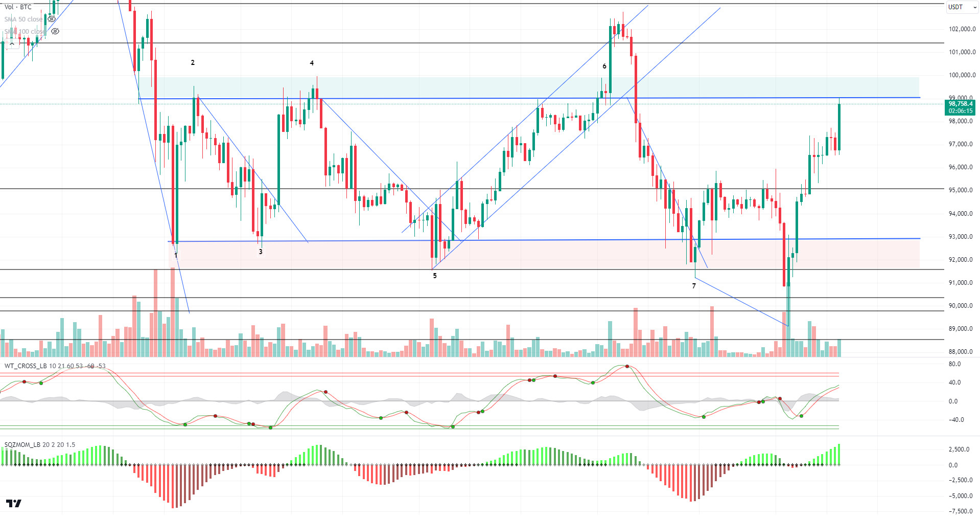Collapse the indicator legend with the chevron
The height and width of the screenshot is (518, 980).
(x=12, y=44)
